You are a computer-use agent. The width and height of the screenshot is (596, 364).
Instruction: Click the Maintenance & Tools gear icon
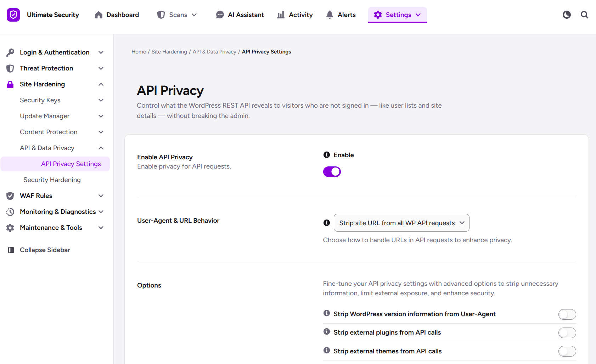[10, 228]
